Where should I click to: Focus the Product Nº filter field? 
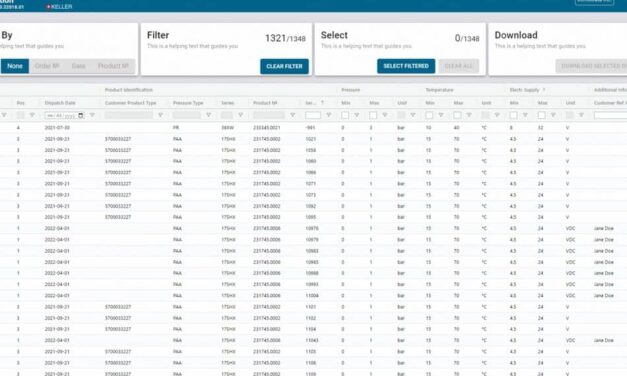point(269,115)
